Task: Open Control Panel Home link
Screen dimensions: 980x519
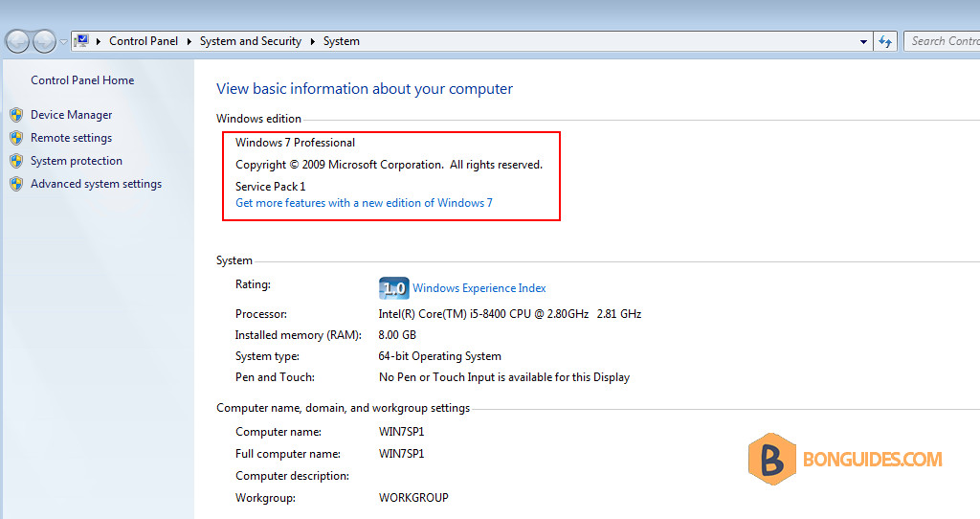Action: (82, 80)
